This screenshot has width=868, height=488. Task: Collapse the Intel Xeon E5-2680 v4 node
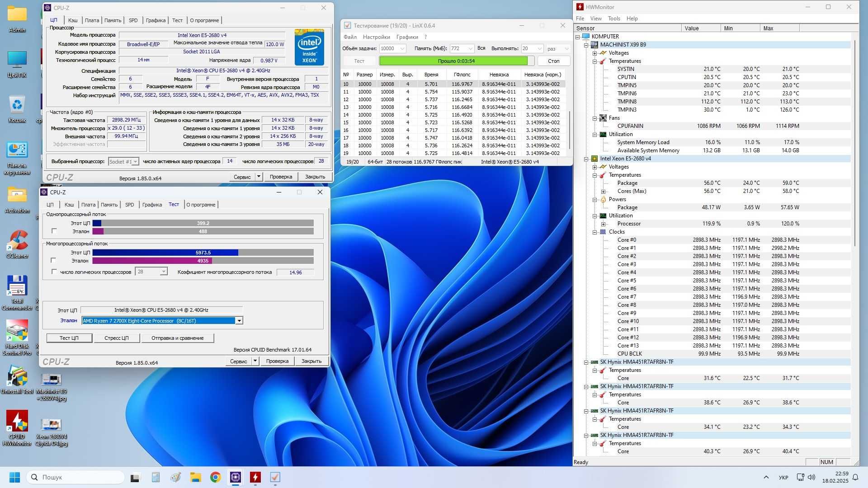pyautogui.click(x=586, y=159)
